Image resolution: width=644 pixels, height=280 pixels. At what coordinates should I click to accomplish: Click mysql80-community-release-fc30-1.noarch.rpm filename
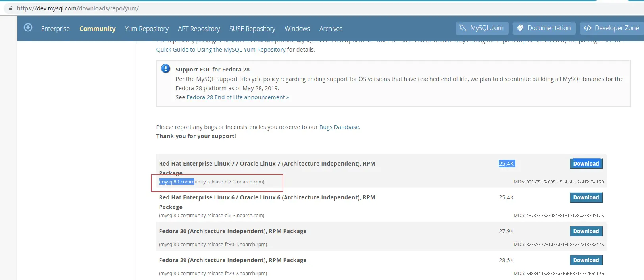213,245
